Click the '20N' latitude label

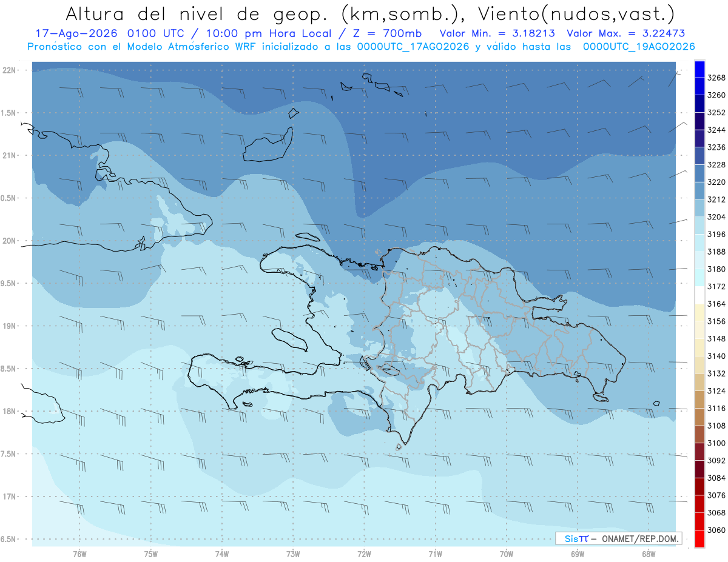pyautogui.click(x=10, y=241)
